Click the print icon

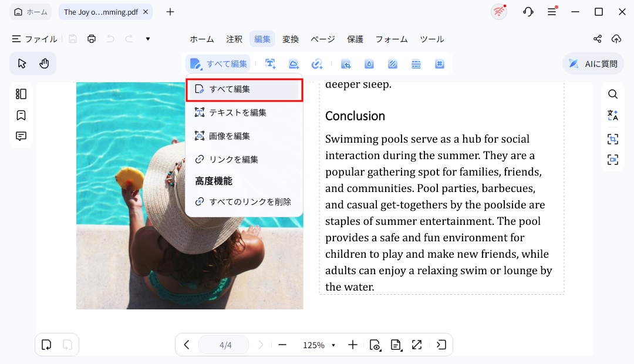[x=92, y=39]
